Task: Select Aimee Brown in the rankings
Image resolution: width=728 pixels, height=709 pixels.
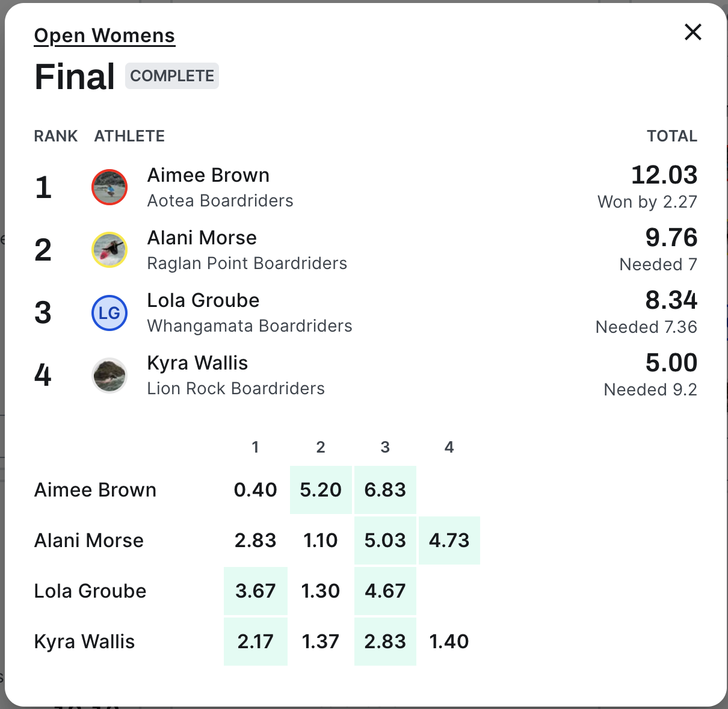Action: coord(208,175)
